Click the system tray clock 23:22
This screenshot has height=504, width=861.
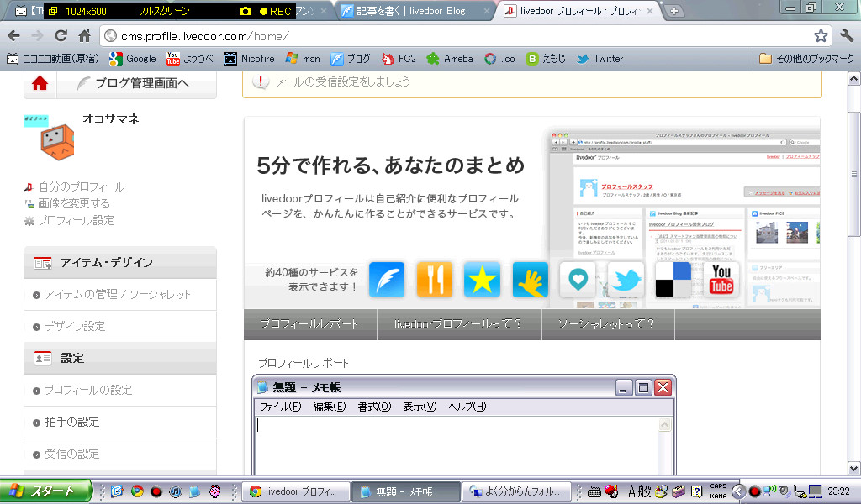click(838, 491)
